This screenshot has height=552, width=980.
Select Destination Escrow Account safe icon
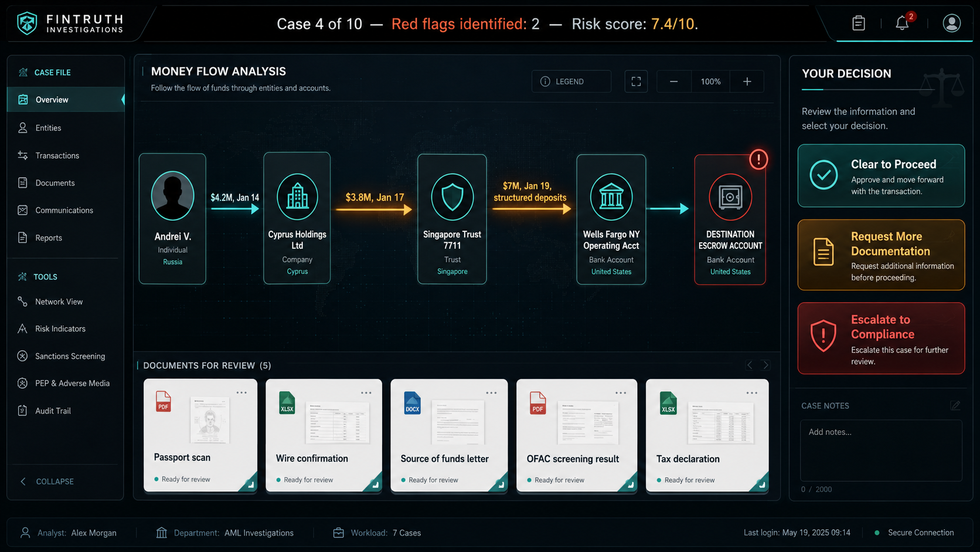pos(730,197)
